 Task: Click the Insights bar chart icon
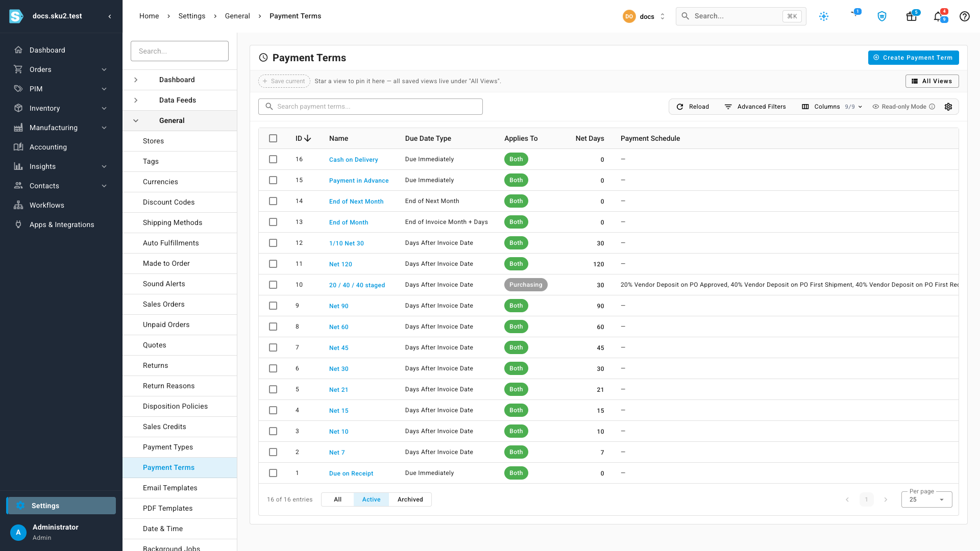point(18,166)
